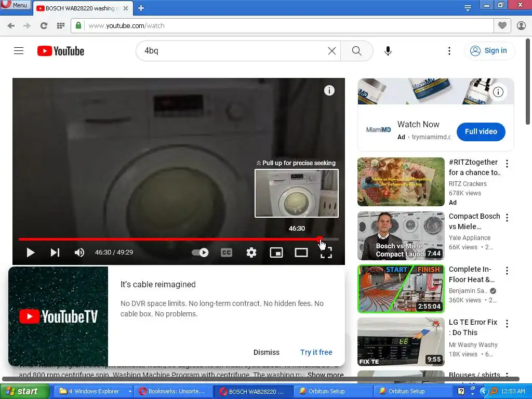Open the Opera Menu button
Viewport: 532px width, 399px height.
click(16, 5)
